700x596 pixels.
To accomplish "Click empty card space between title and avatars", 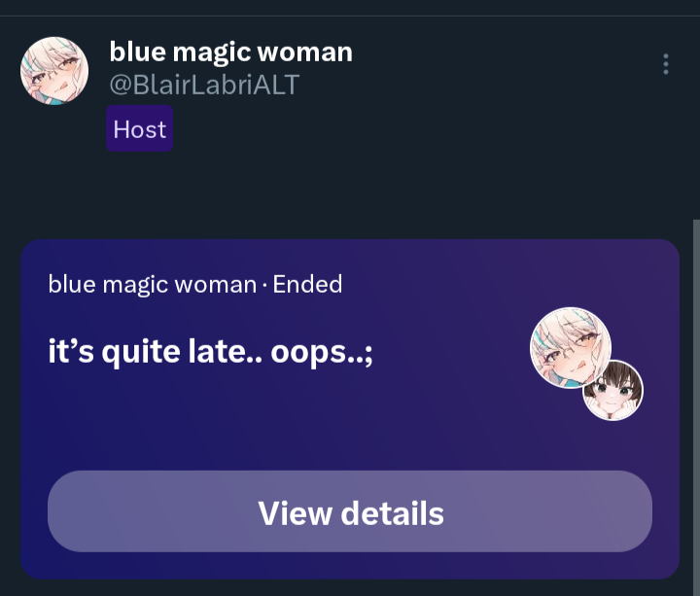I will coord(451,352).
